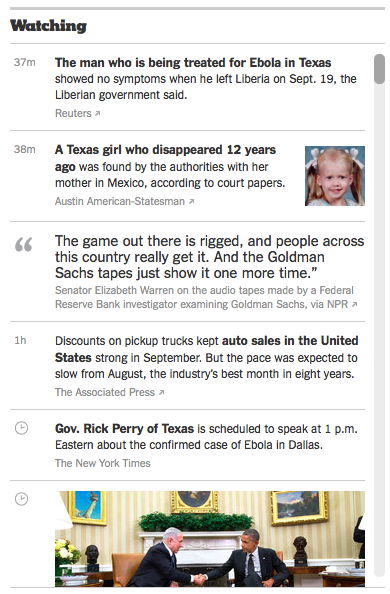Click the Oval Office handshake photo
This screenshot has height=594, width=390.
[210, 539]
